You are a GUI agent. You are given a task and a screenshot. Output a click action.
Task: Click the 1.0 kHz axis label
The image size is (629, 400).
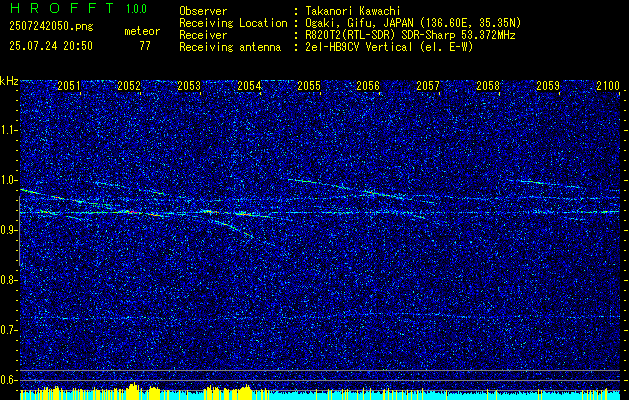click(x=8, y=180)
